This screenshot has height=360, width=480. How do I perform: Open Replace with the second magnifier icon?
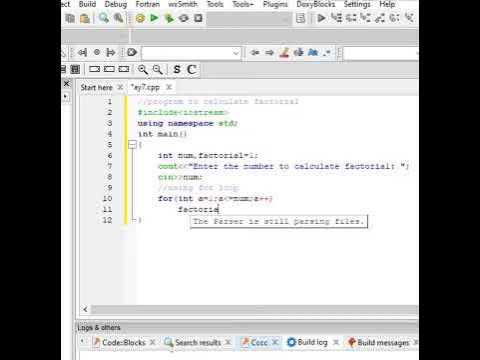coord(118,18)
